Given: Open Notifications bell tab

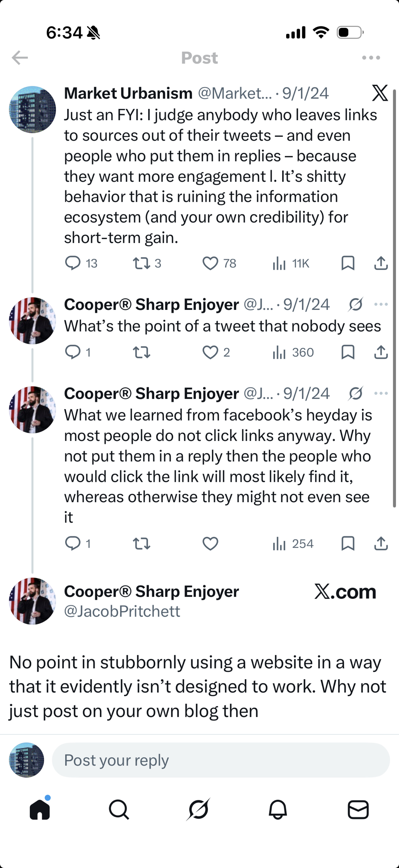Looking at the screenshot, I should 278,809.
